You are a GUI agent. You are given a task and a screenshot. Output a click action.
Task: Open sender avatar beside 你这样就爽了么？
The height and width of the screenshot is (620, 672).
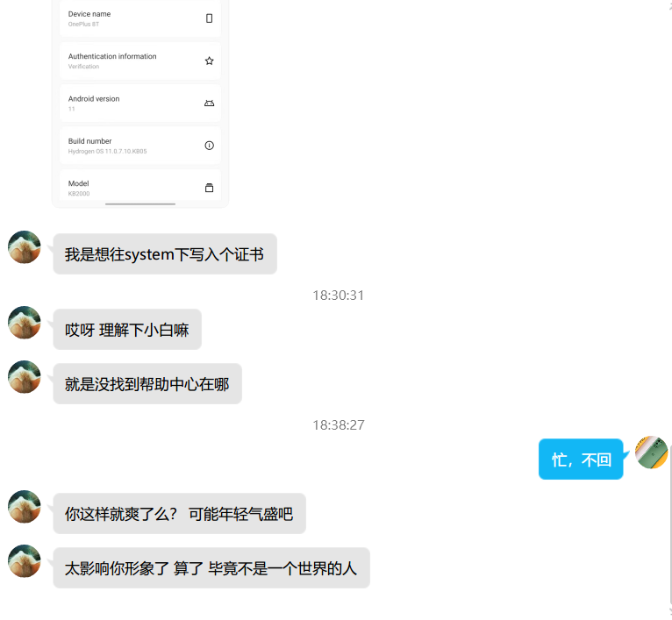tap(25, 507)
